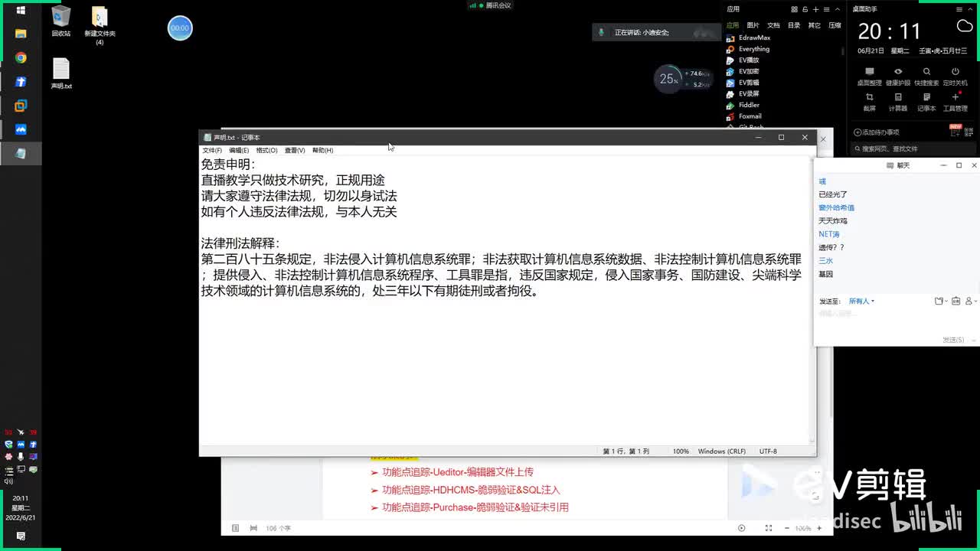Launch EV录屏 from the app list
980x551 pixels.
pos(743,93)
